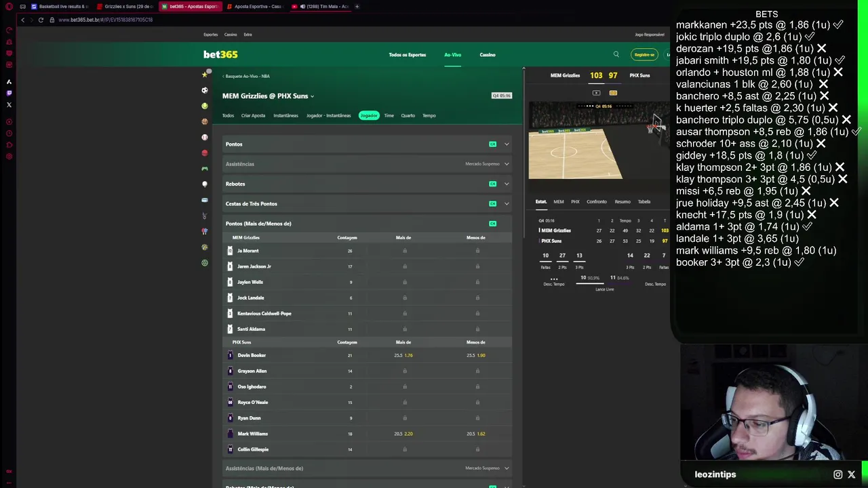The width and height of the screenshot is (868, 488).
Task: Reload the page with browser refresh icon
Action: click(41, 20)
